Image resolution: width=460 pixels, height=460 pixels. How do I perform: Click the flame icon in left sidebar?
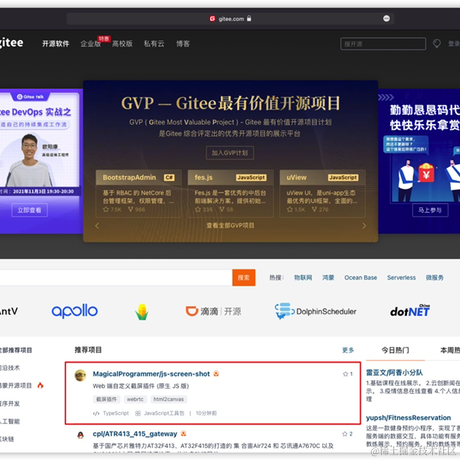point(40,385)
